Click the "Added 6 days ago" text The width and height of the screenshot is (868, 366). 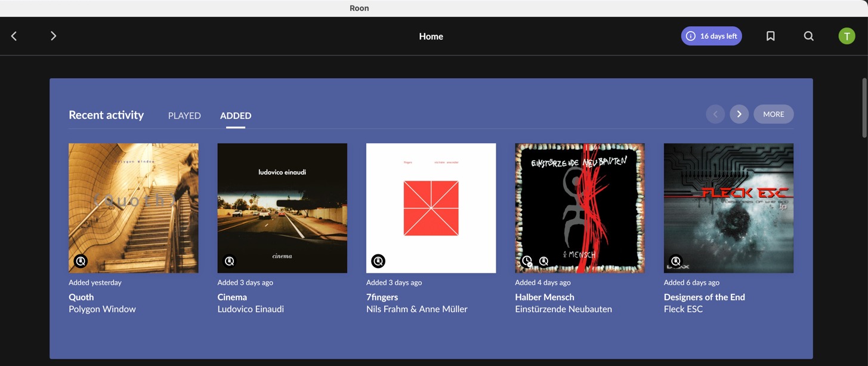tap(691, 282)
